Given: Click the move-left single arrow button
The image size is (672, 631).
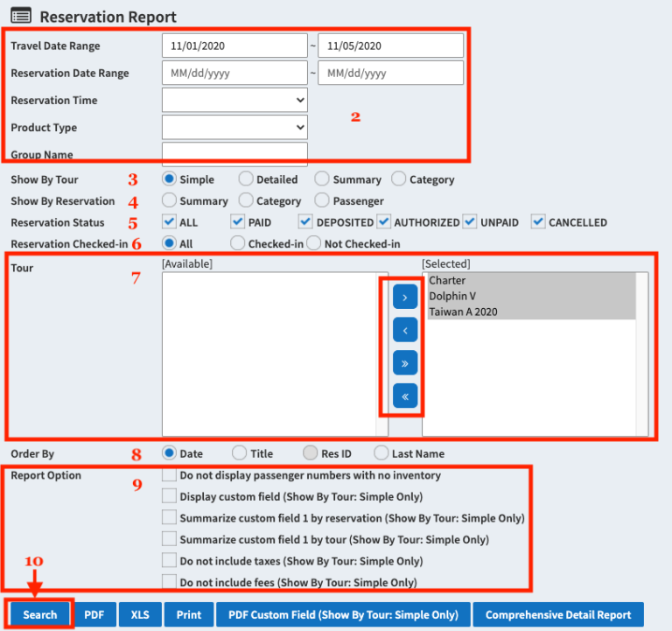Looking at the screenshot, I should pos(405,331).
